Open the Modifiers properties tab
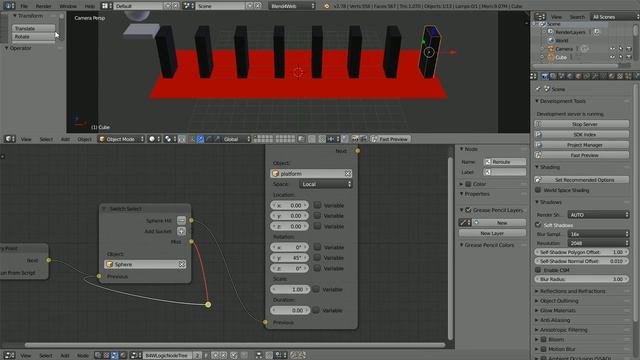This screenshot has width=640, height=360. pyautogui.click(x=595, y=76)
